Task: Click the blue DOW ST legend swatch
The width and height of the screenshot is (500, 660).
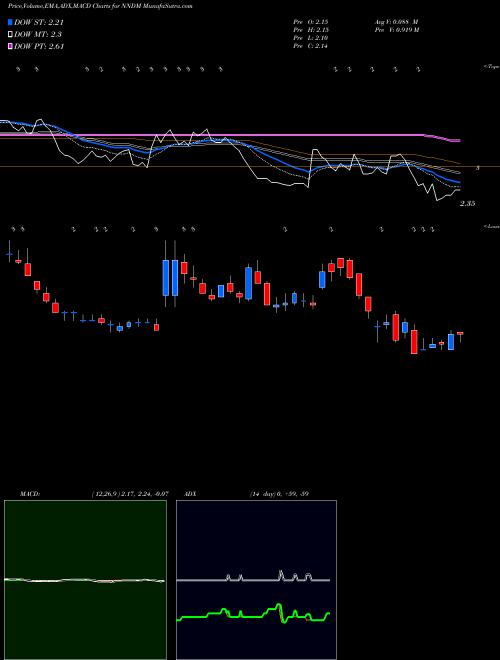Action: pyautogui.click(x=11, y=22)
